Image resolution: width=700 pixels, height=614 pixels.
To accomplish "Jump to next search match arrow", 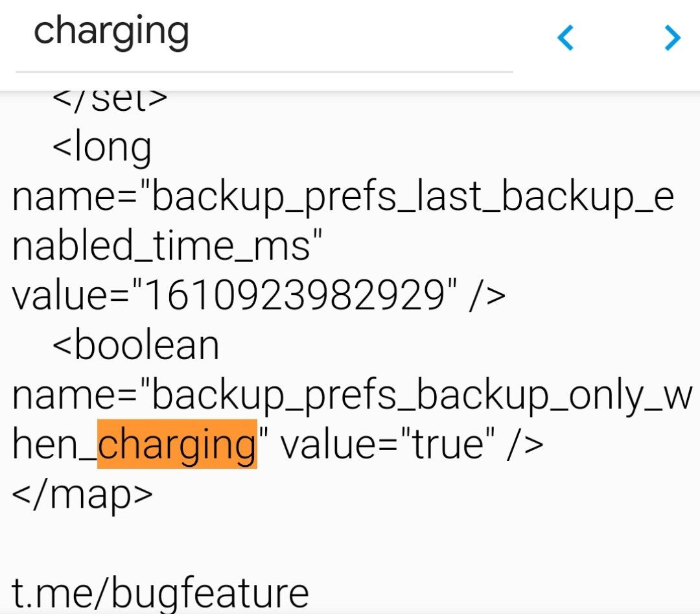I will 673,38.
